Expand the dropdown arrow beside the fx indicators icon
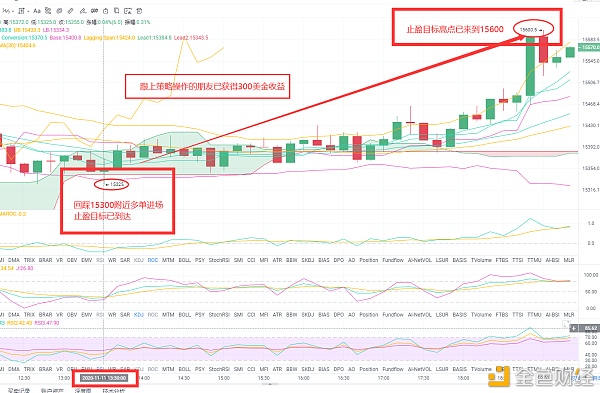Screen dimensions: 600x393 12,11
